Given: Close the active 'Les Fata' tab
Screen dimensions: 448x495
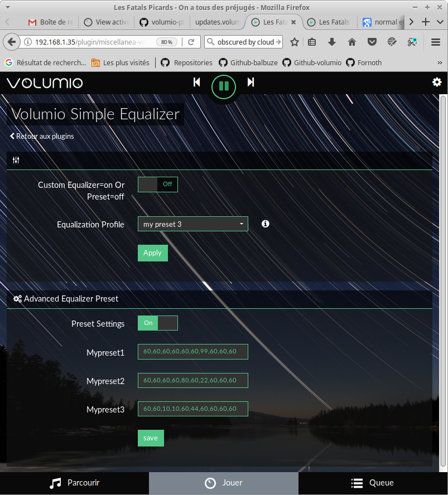Looking at the screenshot, I should pyautogui.click(x=293, y=22).
